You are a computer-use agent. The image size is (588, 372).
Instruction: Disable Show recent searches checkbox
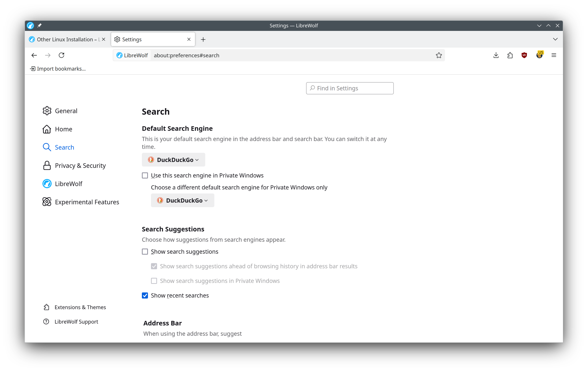coord(145,295)
